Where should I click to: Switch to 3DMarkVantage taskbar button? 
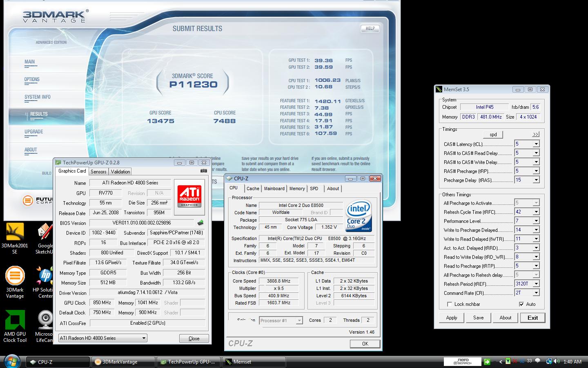coord(123,362)
